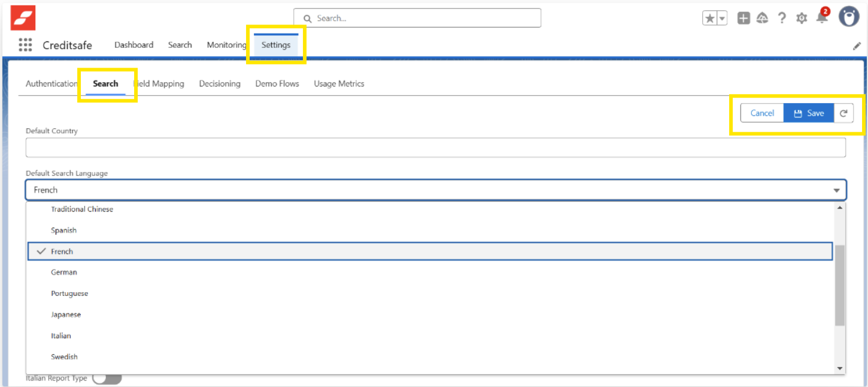The width and height of the screenshot is (868, 387).
Task: Choose Spanish from the language list
Action: 430,230
